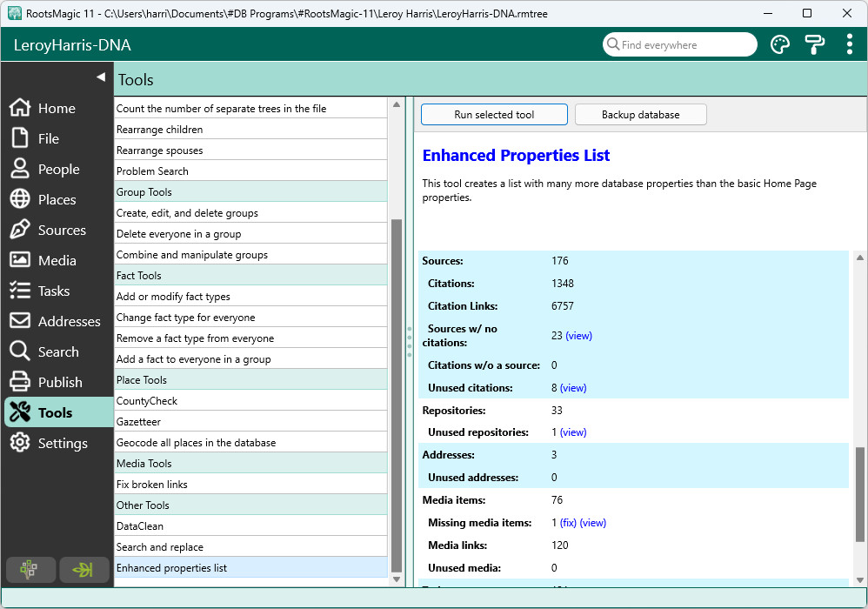This screenshot has height=609, width=868.
Task: Select Change fact type for everyone
Action: (x=250, y=318)
